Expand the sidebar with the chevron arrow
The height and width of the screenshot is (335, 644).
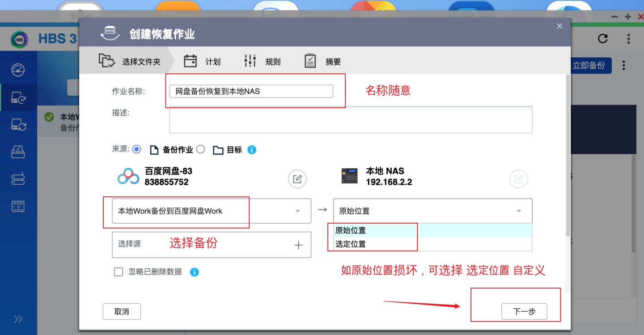point(18,319)
